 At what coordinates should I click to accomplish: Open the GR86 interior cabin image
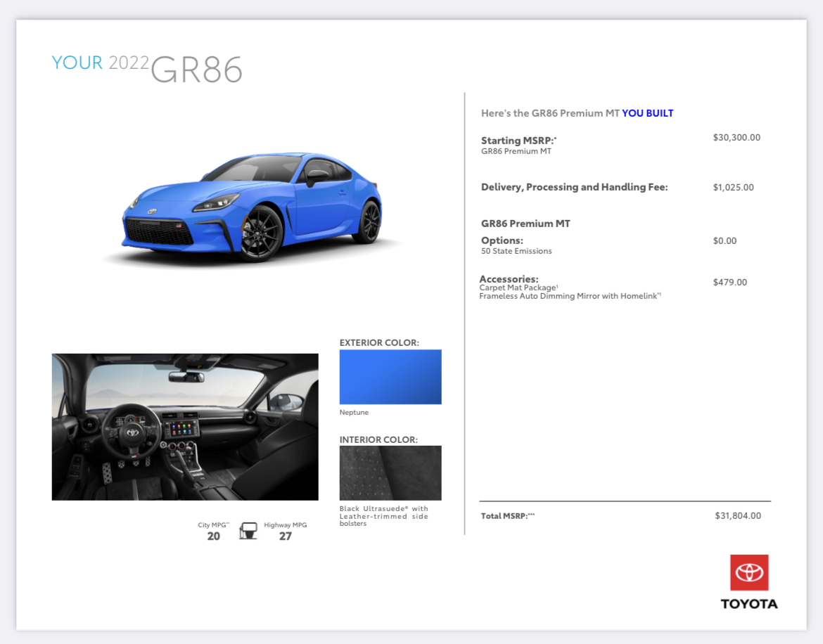click(x=185, y=427)
